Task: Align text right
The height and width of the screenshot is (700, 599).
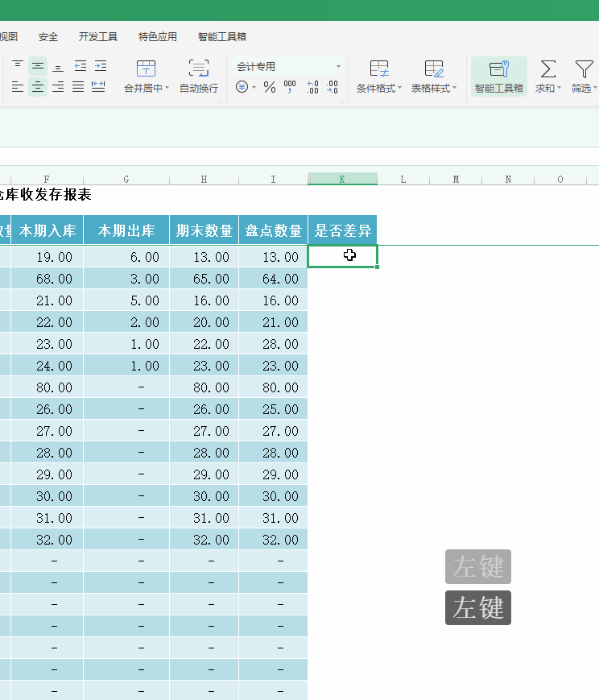Action: 58,87
